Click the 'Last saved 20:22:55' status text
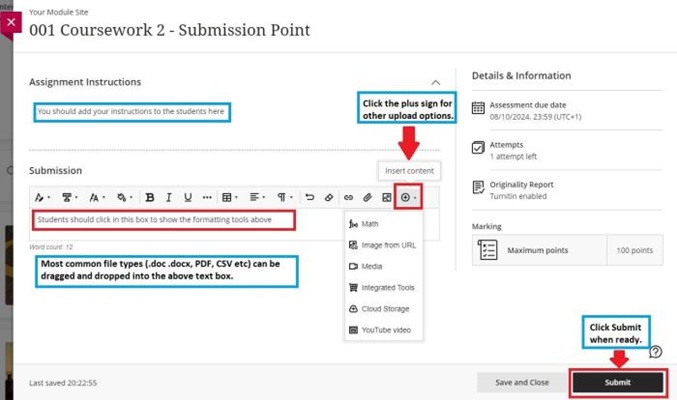 [63, 383]
